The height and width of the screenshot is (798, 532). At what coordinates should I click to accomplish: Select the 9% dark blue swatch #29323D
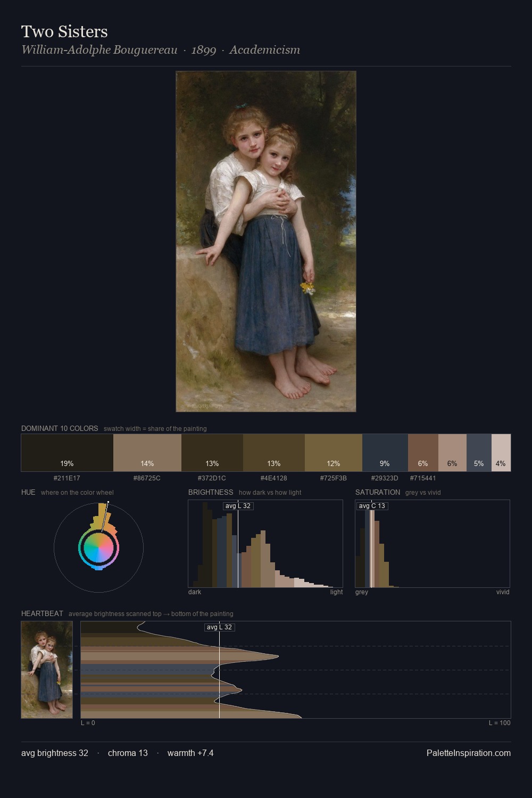point(385,453)
